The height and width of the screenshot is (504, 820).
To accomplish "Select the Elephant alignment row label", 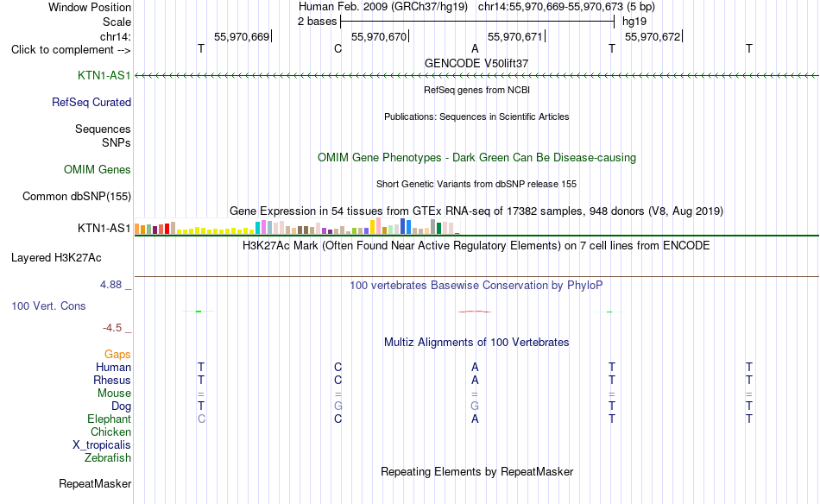I will [110, 419].
